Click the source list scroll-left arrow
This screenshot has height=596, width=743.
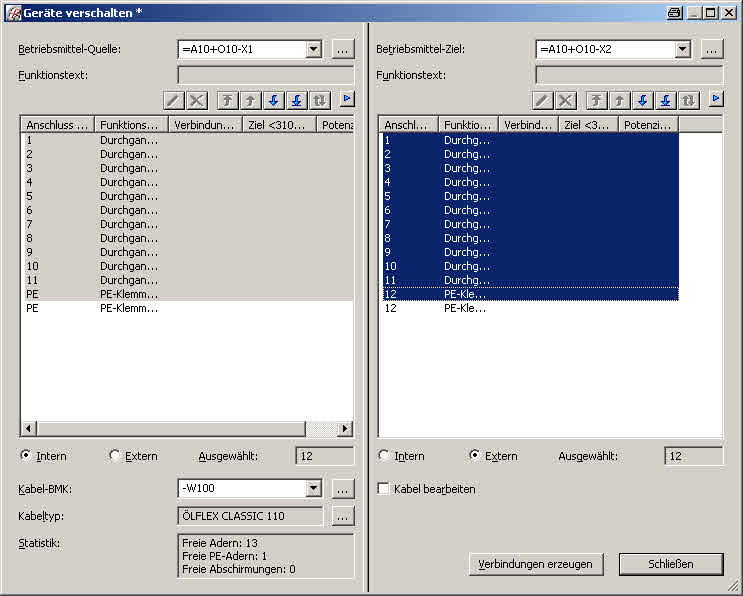pyautogui.click(x=29, y=429)
